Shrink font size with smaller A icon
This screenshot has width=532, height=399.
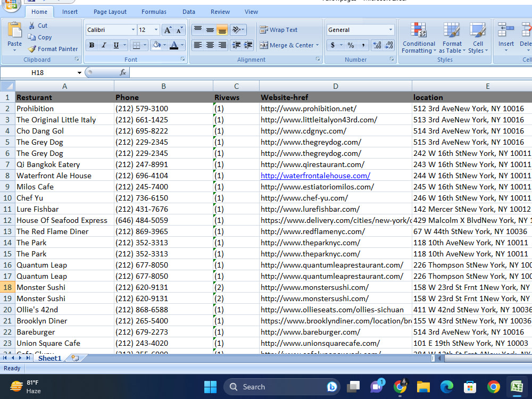tap(179, 30)
